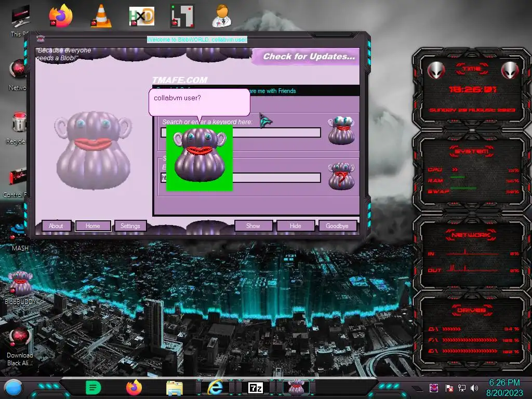Open the HxD hex editor shortcut

pyautogui.click(x=141, y=16)
